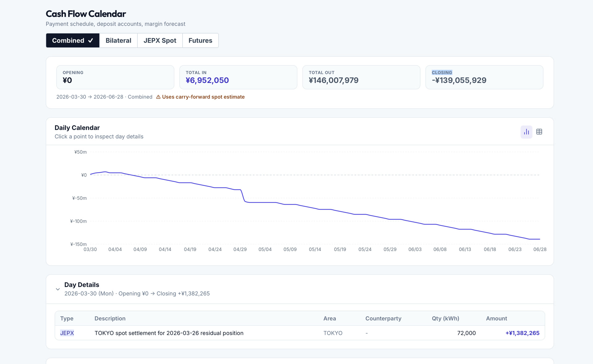Switch to table view using grid icon
This screenshot has width=593, height=364.
tap(539, 132)
